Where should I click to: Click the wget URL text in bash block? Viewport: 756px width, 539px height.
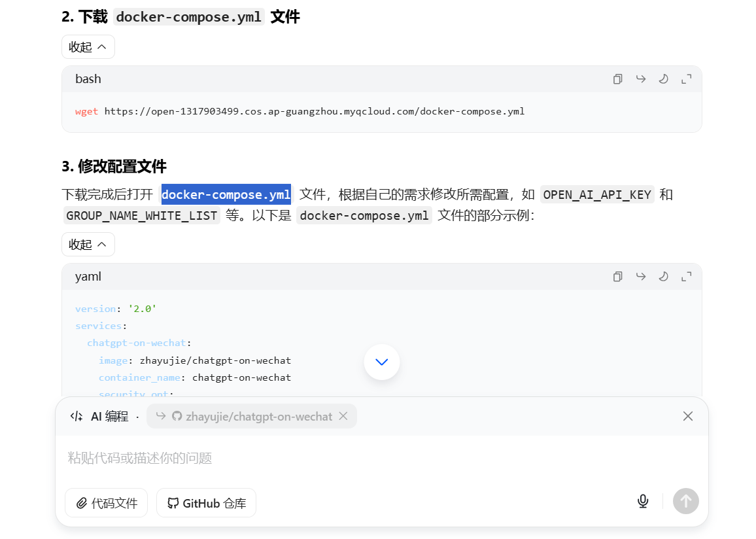(x=315, y=111)
